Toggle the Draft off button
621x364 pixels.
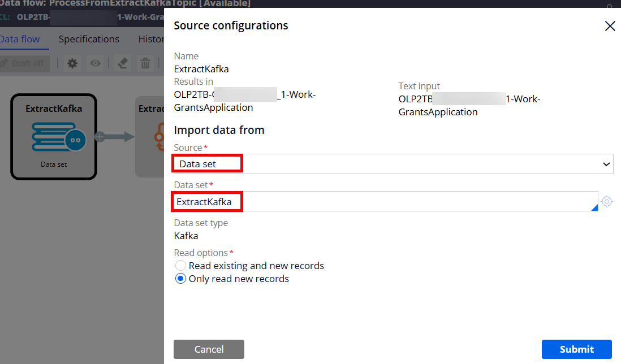pyautogui.click(x=24, y=63)
